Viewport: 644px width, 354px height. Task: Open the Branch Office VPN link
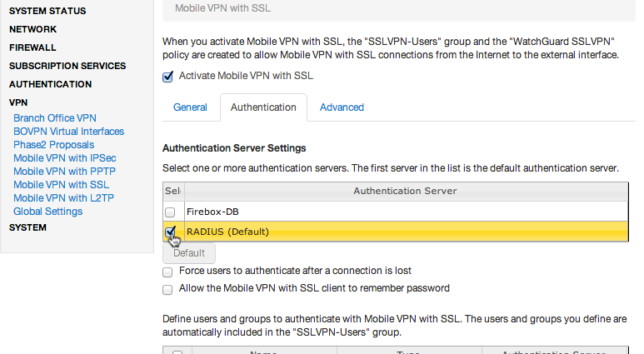(x=55, y=118)
